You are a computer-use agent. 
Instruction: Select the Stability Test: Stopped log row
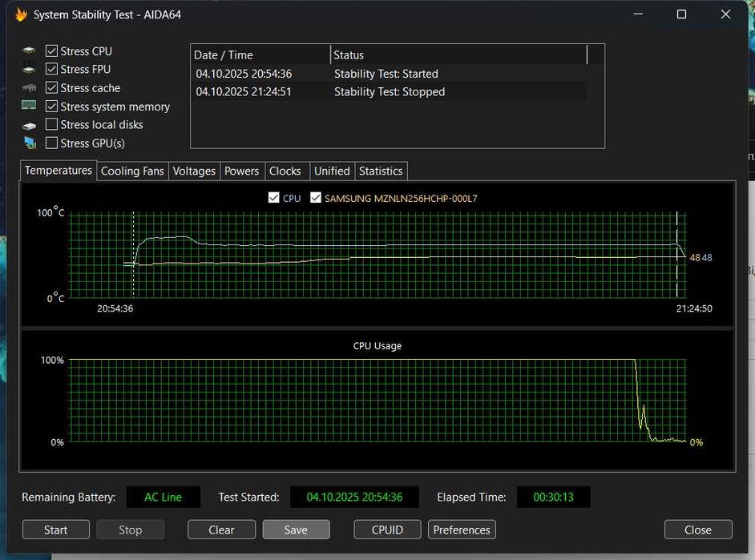(389, 91)
